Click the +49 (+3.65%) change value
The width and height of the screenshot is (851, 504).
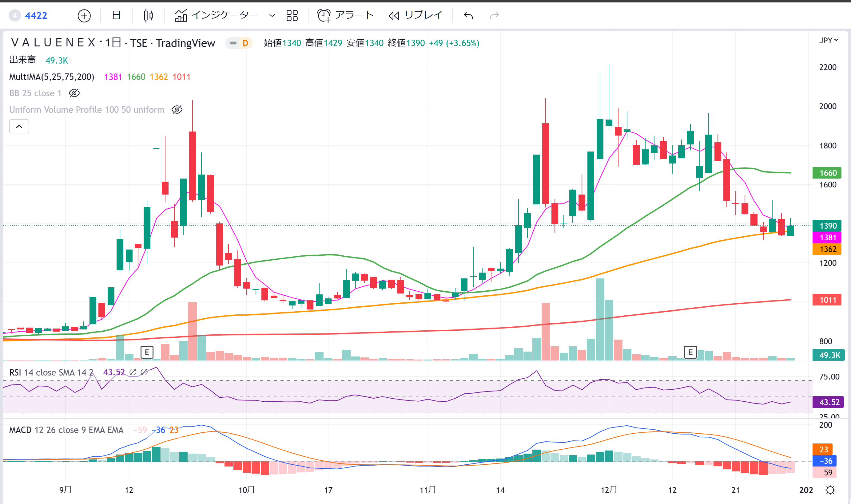pyautogui.click(x=454, y=43)
